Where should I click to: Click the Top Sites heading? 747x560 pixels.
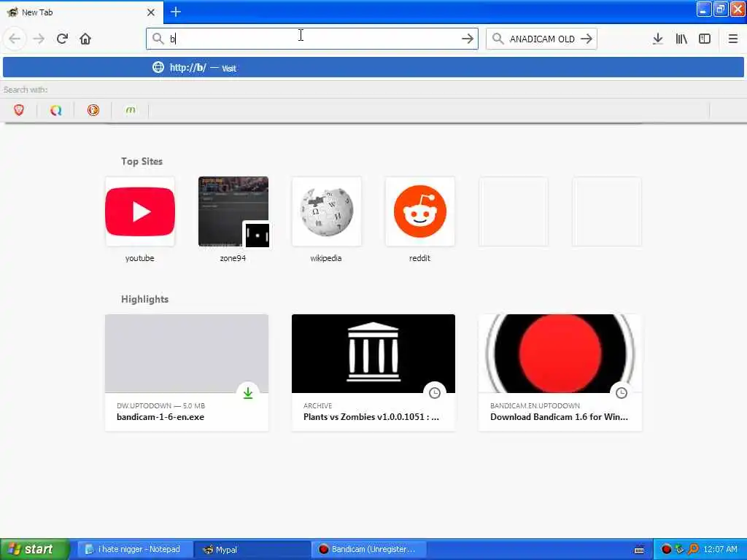pyautogui.click(x=142, y=161)
